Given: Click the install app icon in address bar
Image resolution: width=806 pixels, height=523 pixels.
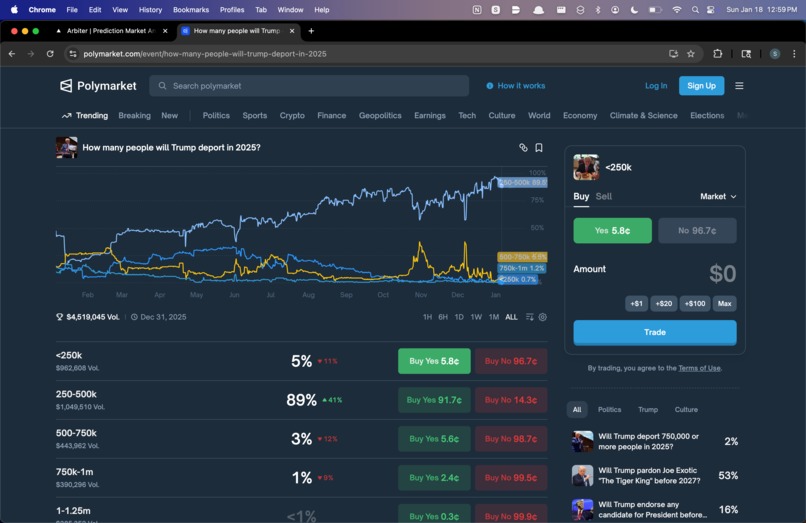Looking at the screenshot, I should (x=673, y=53).
